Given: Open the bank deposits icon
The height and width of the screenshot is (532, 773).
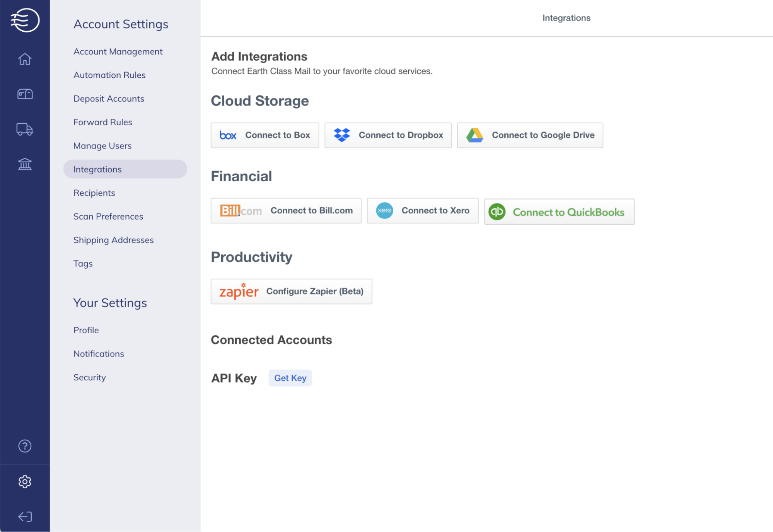Looking at the screenshot, I should pos(25,164).
